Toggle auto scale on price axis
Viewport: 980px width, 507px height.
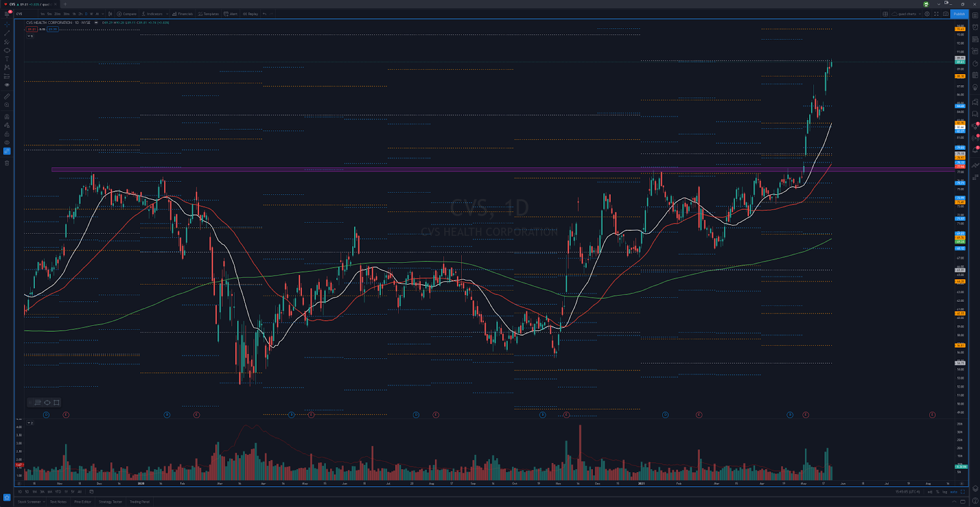954,492
